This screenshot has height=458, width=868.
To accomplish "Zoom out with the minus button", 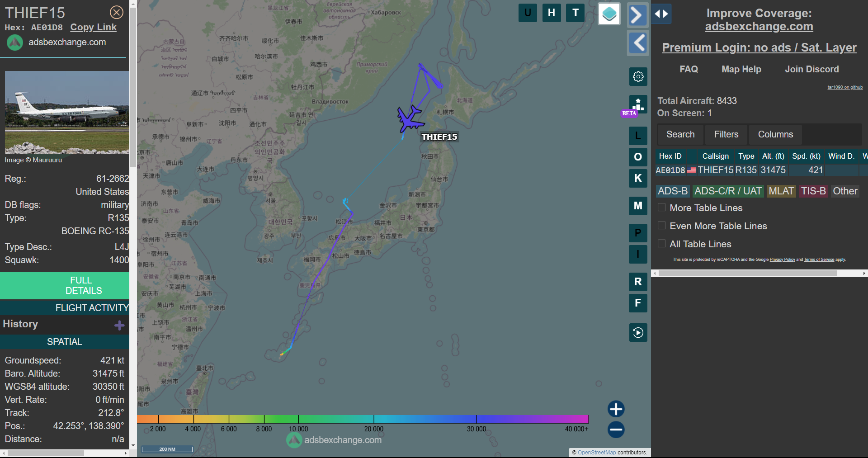I will [x=616, y=430].
